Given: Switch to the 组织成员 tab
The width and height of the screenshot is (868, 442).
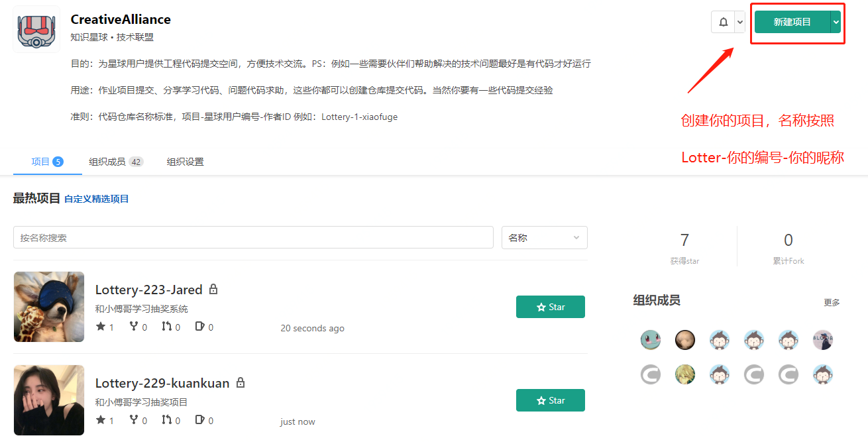Looking at the screenshot, I should click(x=115, y=162).
